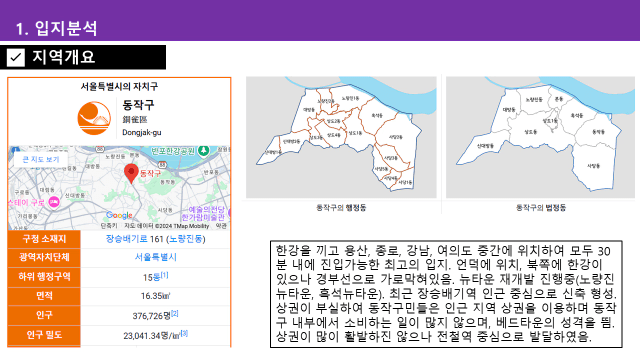
Task: Open the 큰 지도 보기 map button
Action: point(40,159)
